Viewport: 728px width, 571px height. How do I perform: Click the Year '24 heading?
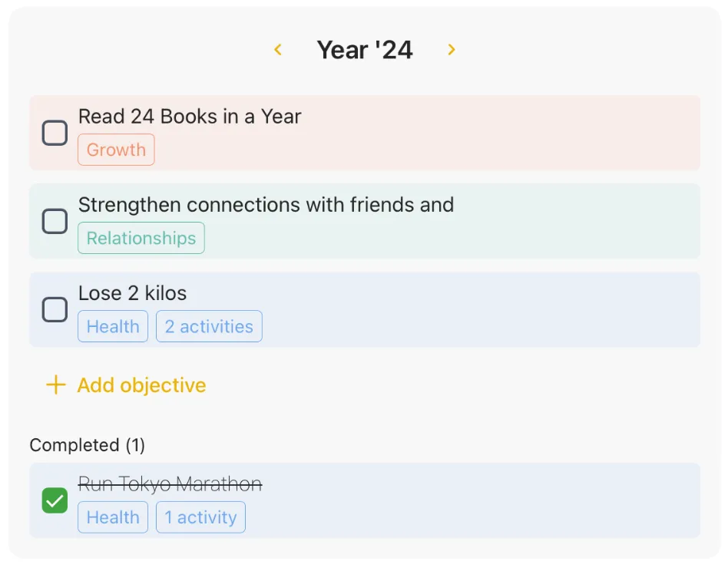coord(365,50)
